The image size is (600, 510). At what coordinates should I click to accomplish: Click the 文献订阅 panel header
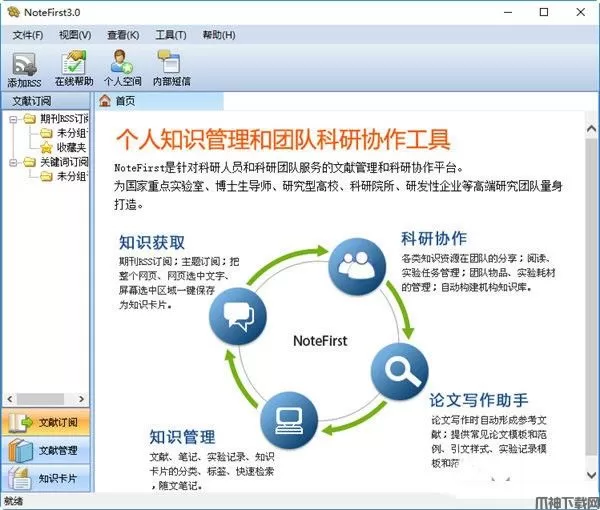(x=46, y=101)
